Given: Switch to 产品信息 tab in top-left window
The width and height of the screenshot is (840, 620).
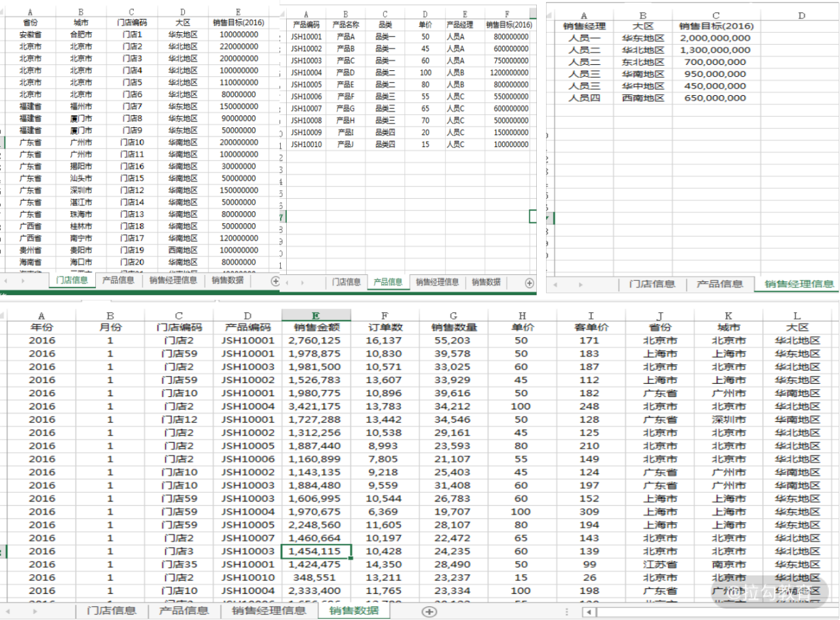Looking at the screenshot, I should (119, 280).
